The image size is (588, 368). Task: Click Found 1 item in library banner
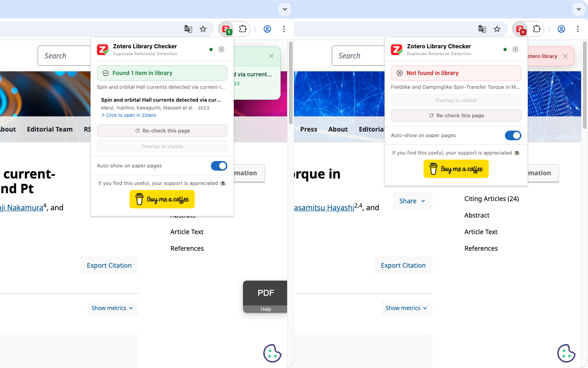coord(162,73)
